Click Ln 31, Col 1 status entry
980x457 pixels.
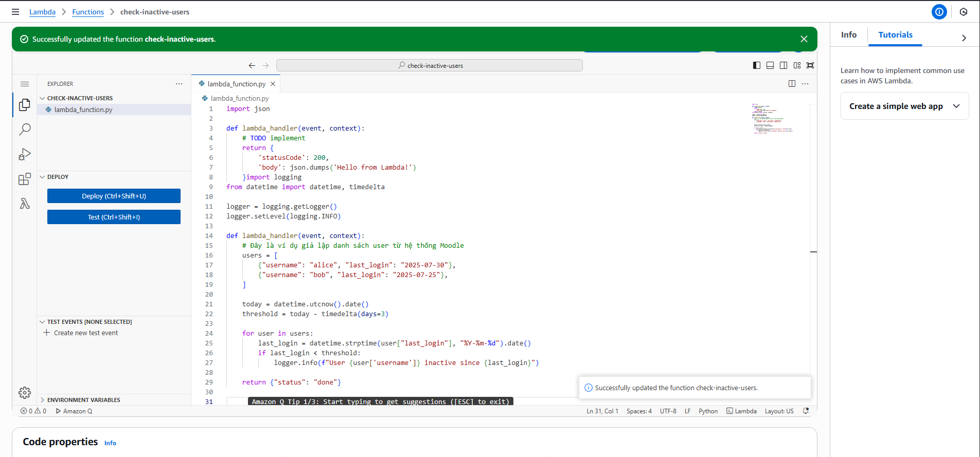[x=602, y=411]
